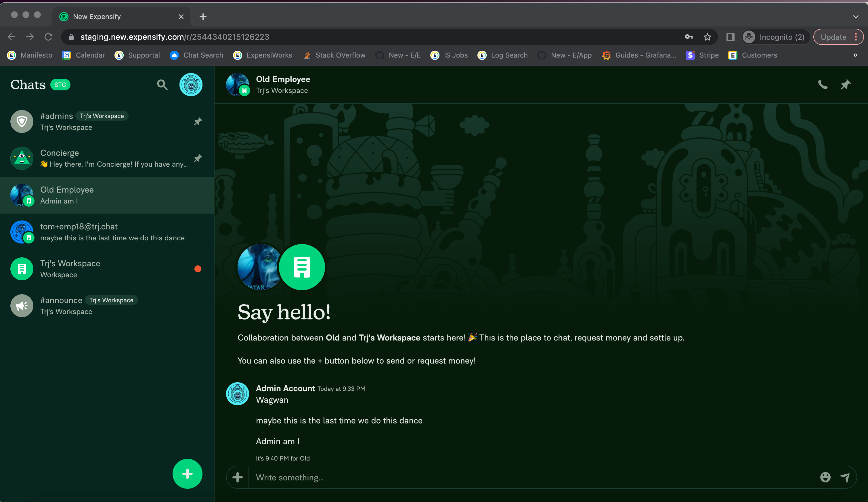This screenshot has width=868, height=502.
Task: Open a new browser tab
Action: coord(203,16)
